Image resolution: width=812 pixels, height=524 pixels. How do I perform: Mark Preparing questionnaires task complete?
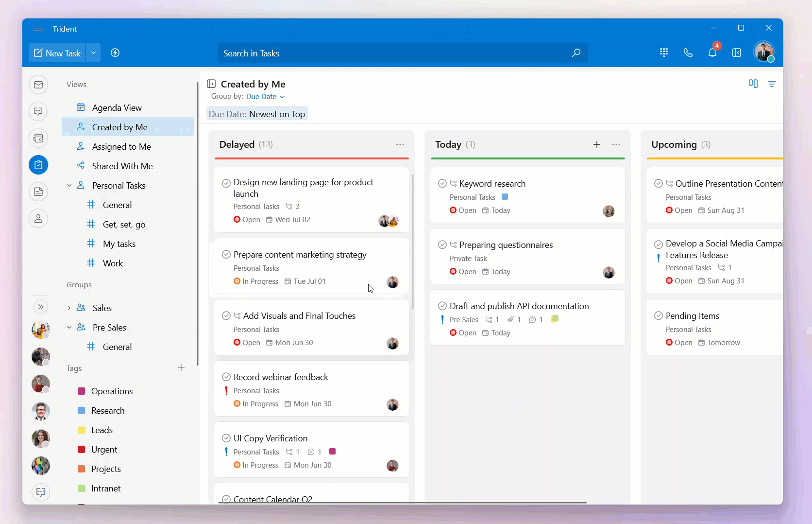tap(442, 245)
